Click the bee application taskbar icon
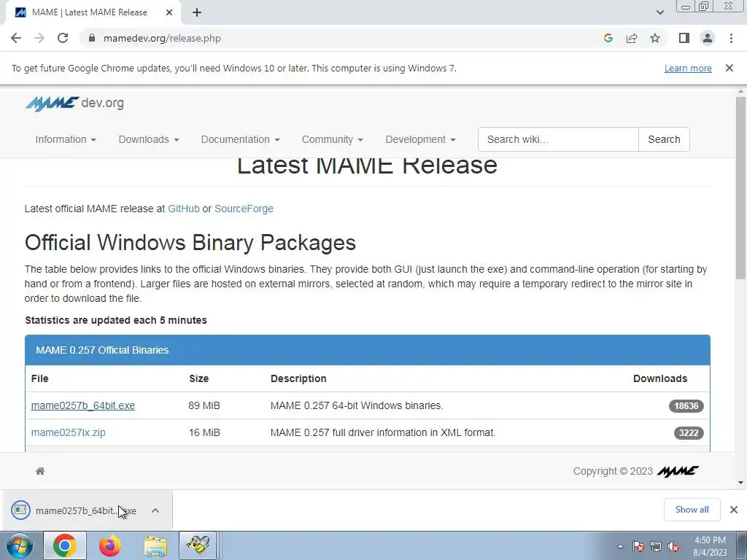The height and width of the screenshot is (560, 747). coord(198,545)
